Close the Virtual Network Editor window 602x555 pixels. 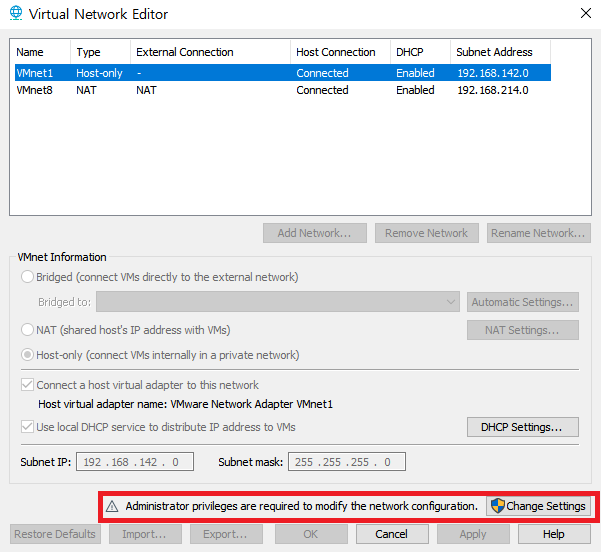pos(585,13)
